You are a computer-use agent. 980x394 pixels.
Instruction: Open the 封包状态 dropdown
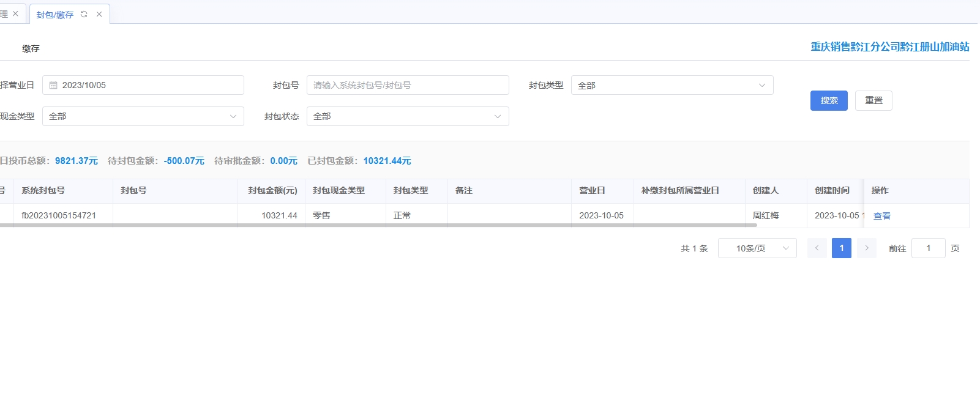[407, 116]
